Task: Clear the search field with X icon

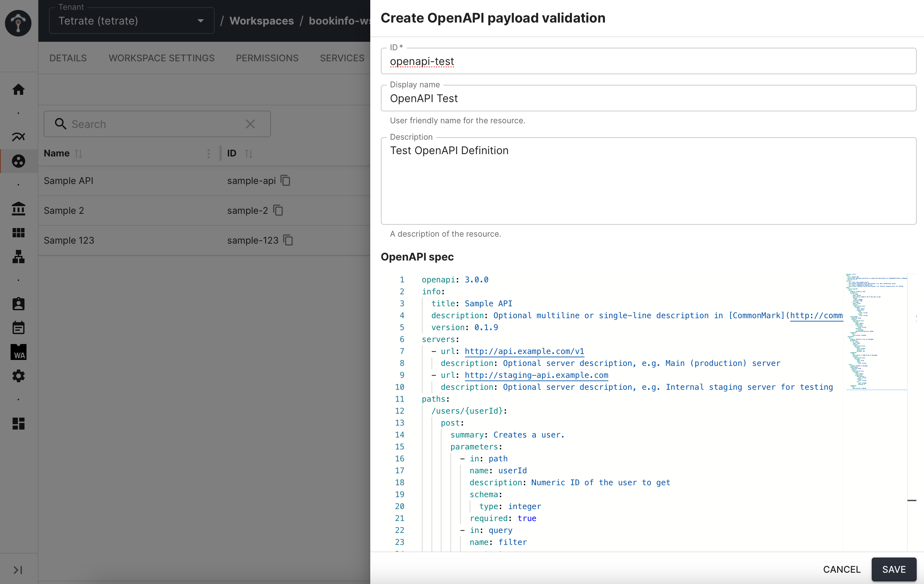Action: [x=250, y=124]
